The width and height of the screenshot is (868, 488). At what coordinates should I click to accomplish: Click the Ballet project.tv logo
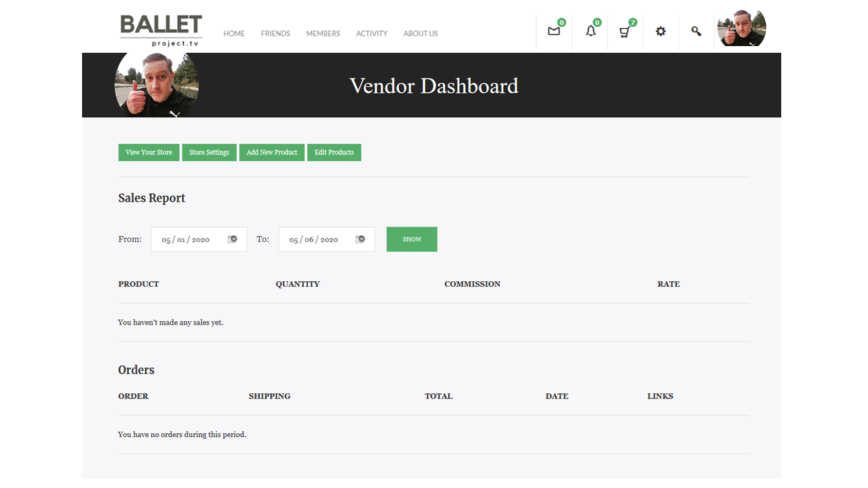161,31
